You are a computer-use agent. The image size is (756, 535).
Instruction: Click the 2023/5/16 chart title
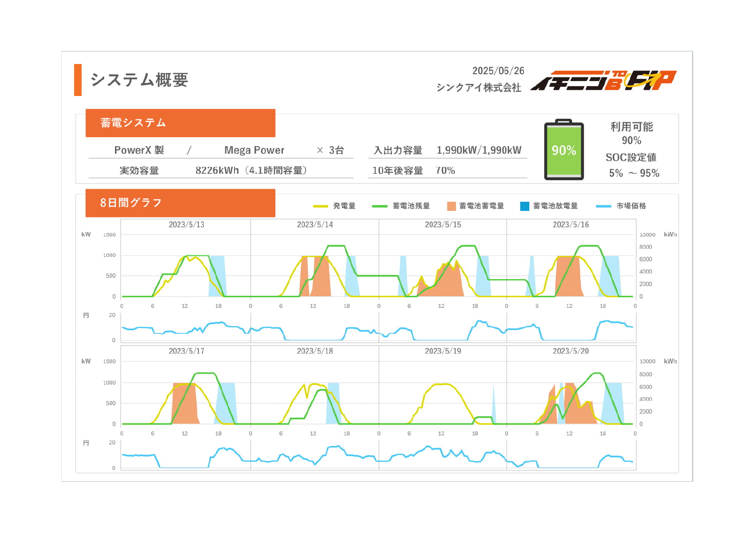point(571,224)
